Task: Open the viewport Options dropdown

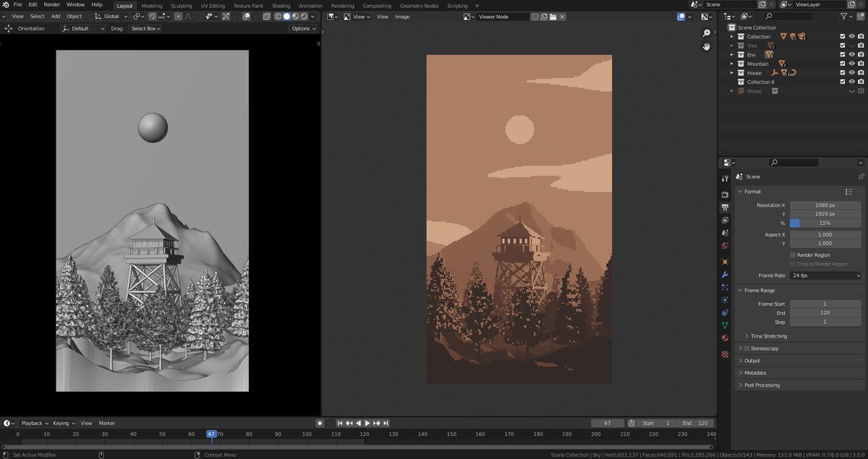Action: click(303, 28)
